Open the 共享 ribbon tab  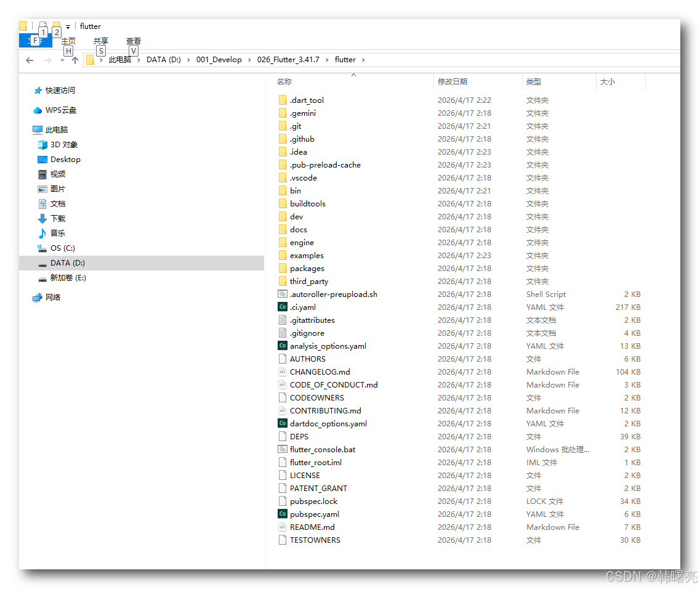pos(101,41)
